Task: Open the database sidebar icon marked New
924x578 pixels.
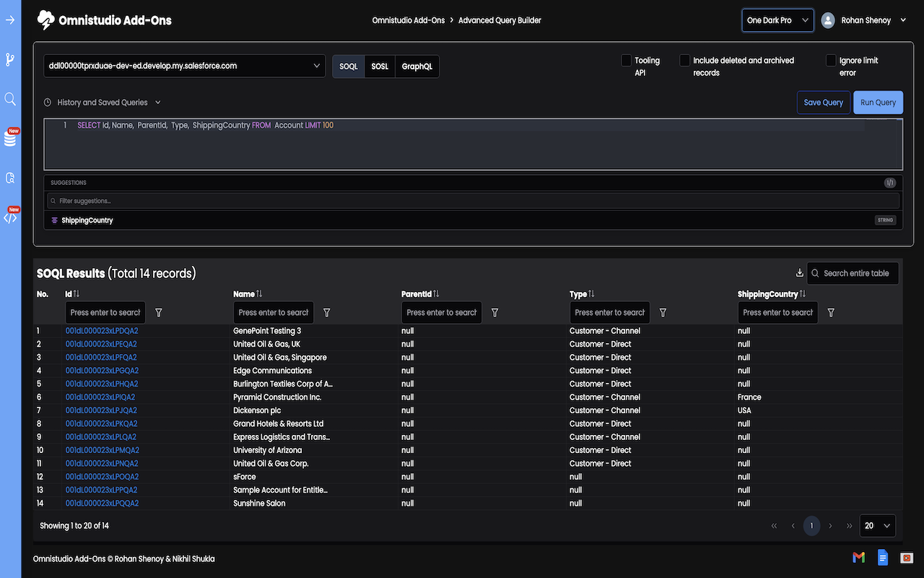Action: tap(10, 139)
